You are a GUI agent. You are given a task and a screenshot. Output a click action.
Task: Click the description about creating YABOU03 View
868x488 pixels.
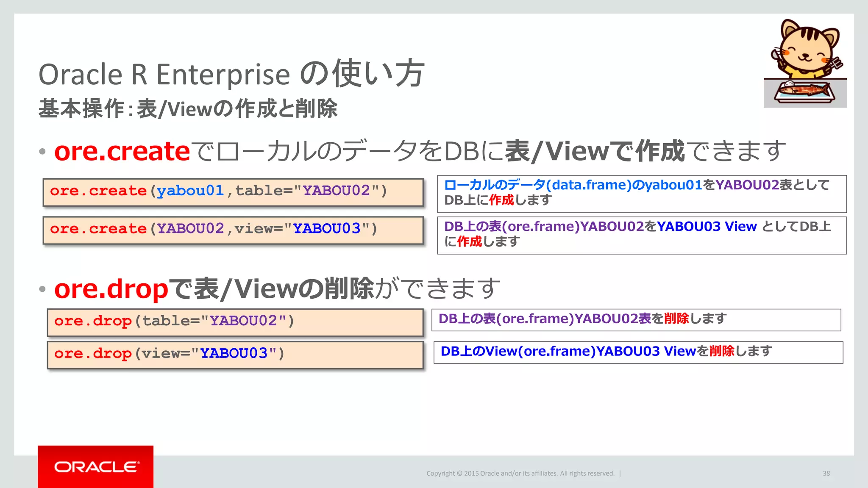642,235
